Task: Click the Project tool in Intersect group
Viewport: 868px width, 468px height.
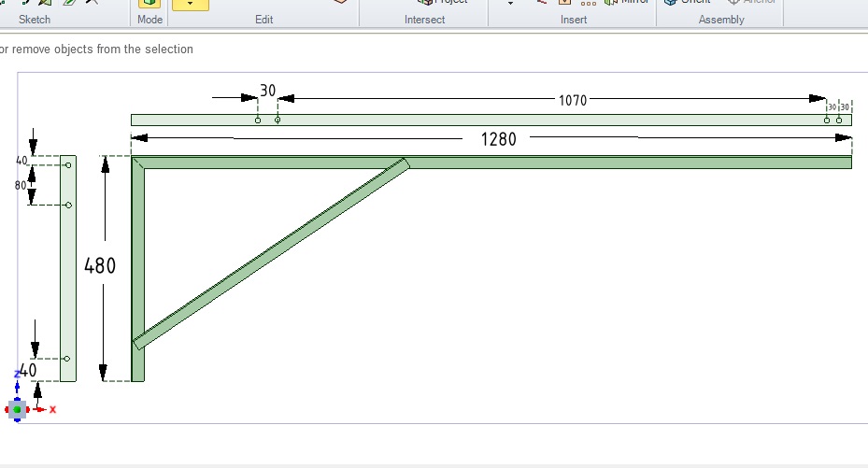Action: [443, 3]
